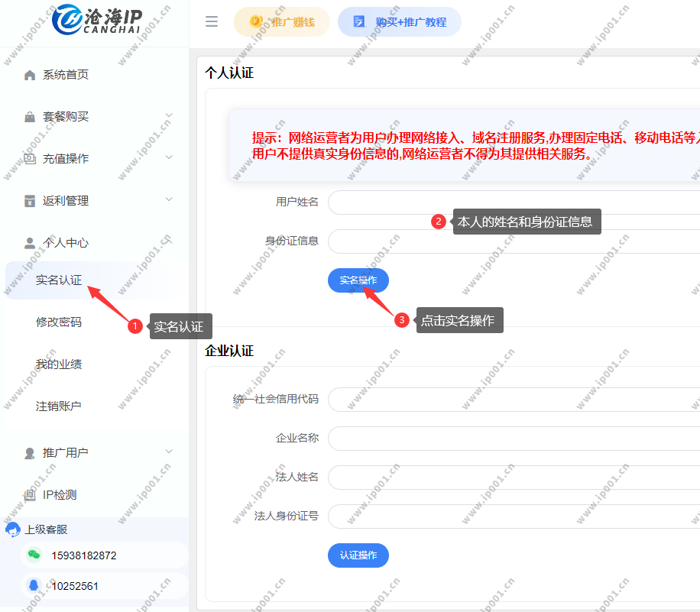Image resolution: width=700 pixels, height=612 pixels.
Task: Click the hamburger menu collapse icon
Action: coord(212,21)
